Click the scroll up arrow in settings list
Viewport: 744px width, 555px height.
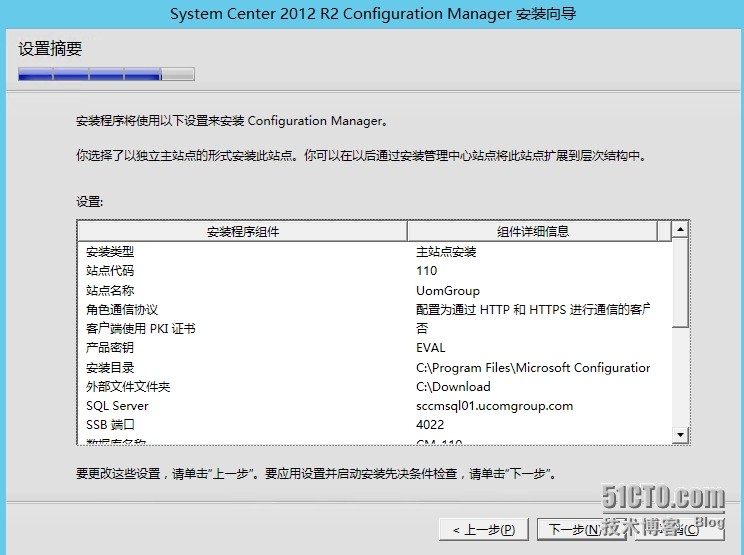[x=680, y=230]
